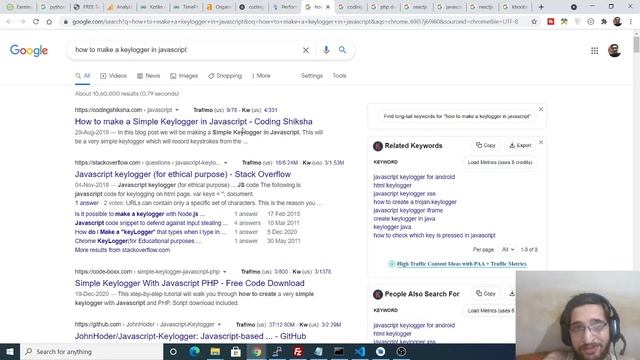
Task: Click the browser address bar
Action: (294, 21)
